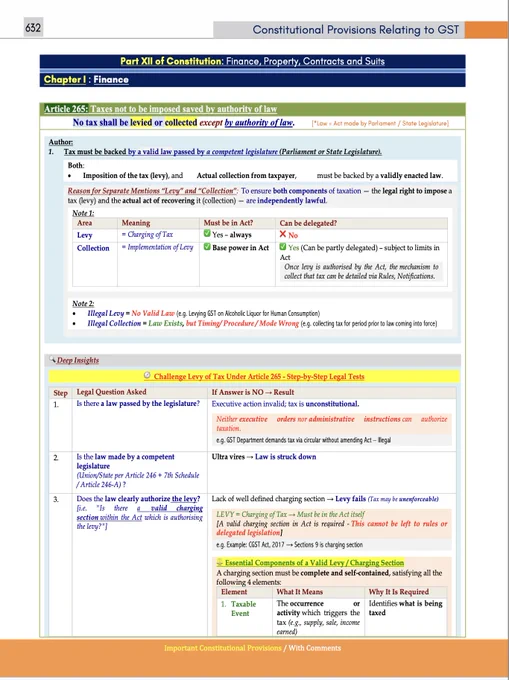Click 'Actual collection from taxpayer,'
Viewport: 509px width, 680px height.
(x=247, y=176)
